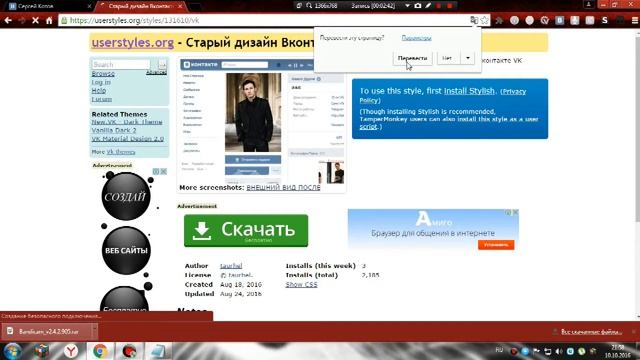640x360 pixels.
Task: Open the Browse link in the sidebar
Action: 103,73
